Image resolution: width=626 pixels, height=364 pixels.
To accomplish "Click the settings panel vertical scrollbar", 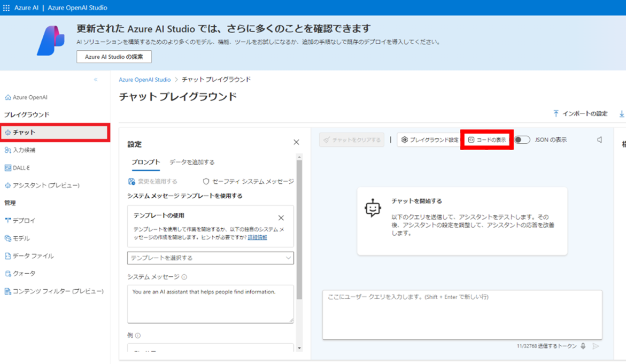I will point(299,229).
